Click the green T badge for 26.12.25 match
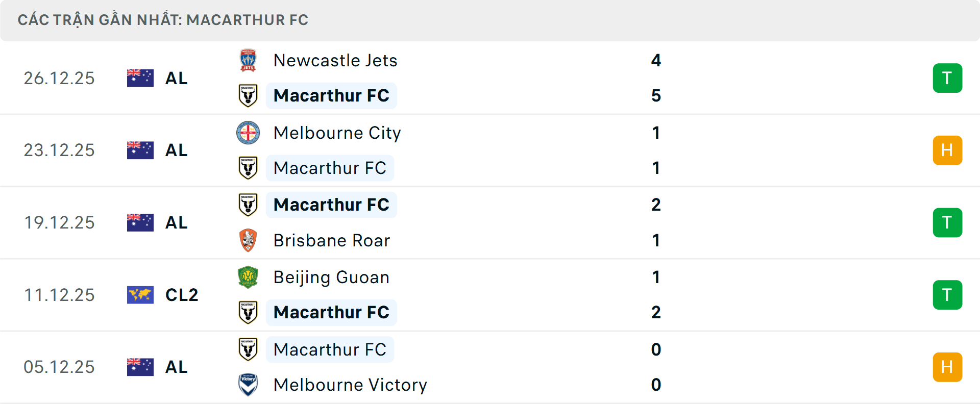 947,78
